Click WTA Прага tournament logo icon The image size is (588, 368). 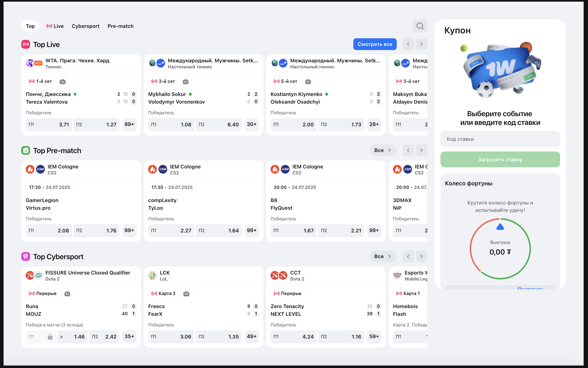[x=39, y=63]
